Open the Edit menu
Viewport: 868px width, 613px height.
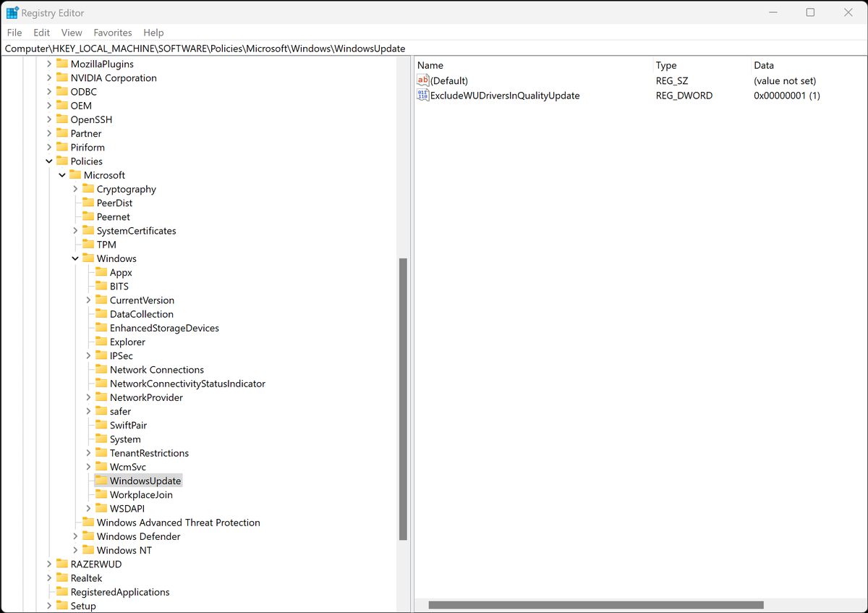coord(42,33)
